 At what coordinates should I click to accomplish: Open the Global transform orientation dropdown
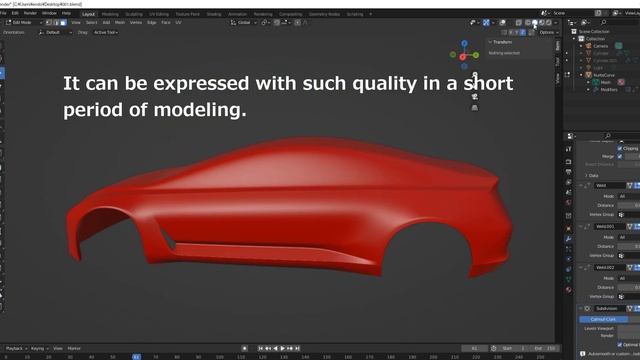coord(244,23)
